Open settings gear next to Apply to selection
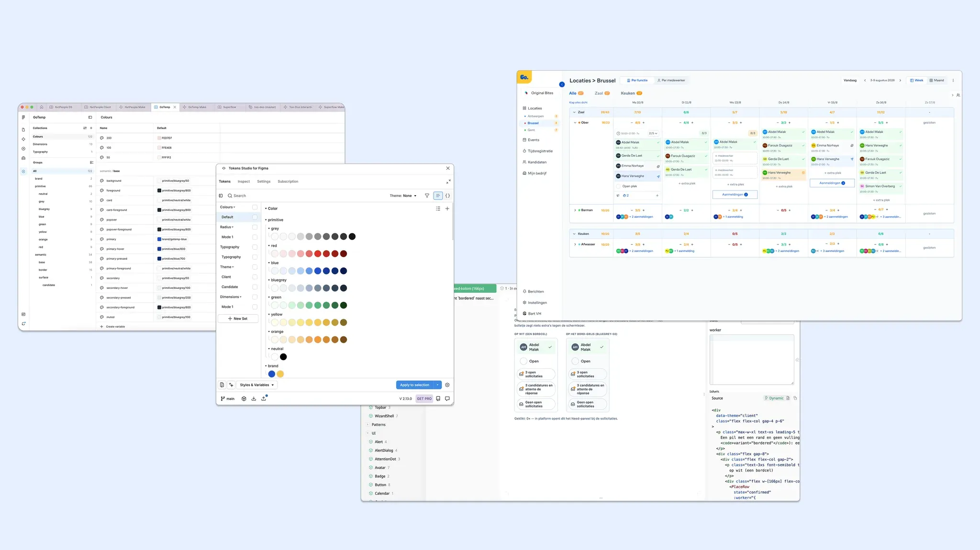The width and height of the screenshot is (980, 550). click(x=447, y=385)
